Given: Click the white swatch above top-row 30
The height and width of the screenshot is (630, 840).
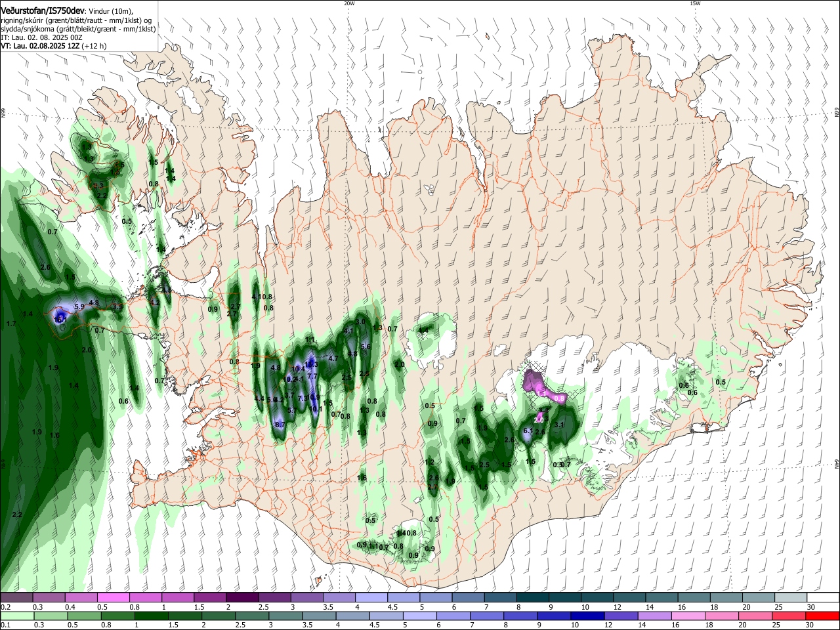Looking at the screenshot, I should [823, 598].
